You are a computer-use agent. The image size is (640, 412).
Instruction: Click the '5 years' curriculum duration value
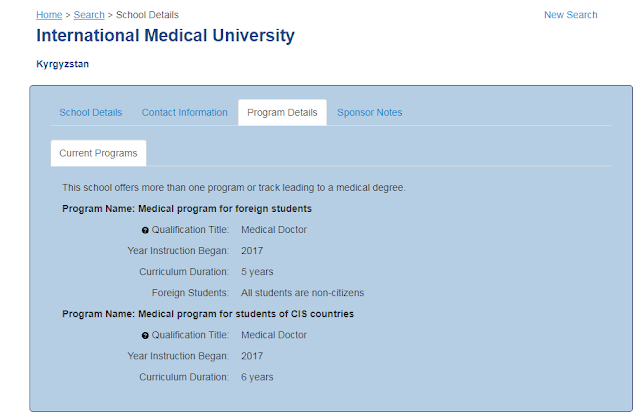(x=258, y=272)
